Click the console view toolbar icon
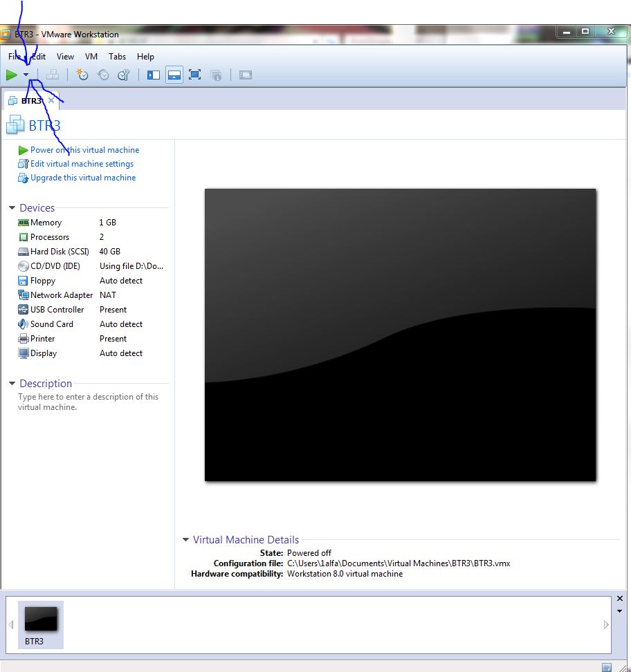 [246, 75]
